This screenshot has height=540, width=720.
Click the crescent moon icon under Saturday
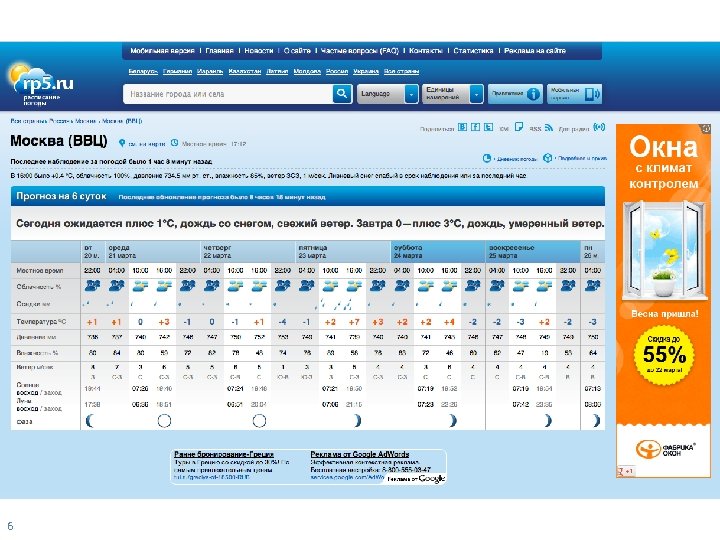coord(452,421)
